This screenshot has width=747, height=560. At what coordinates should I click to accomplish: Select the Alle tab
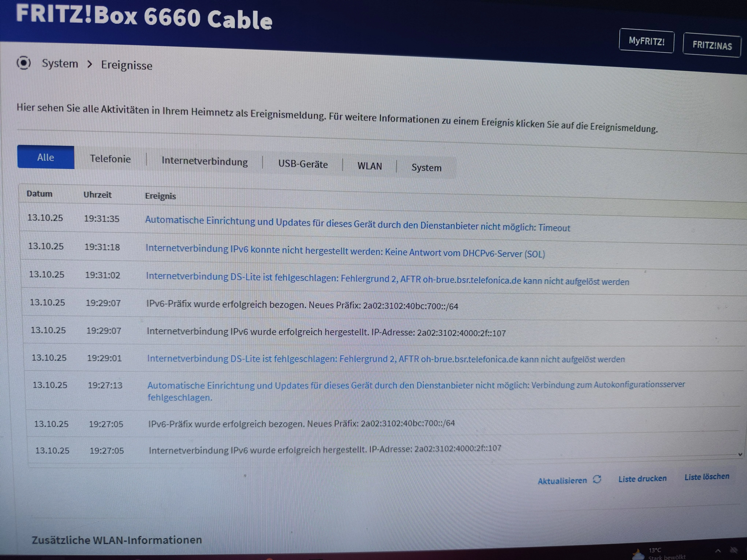coord(46,157)
